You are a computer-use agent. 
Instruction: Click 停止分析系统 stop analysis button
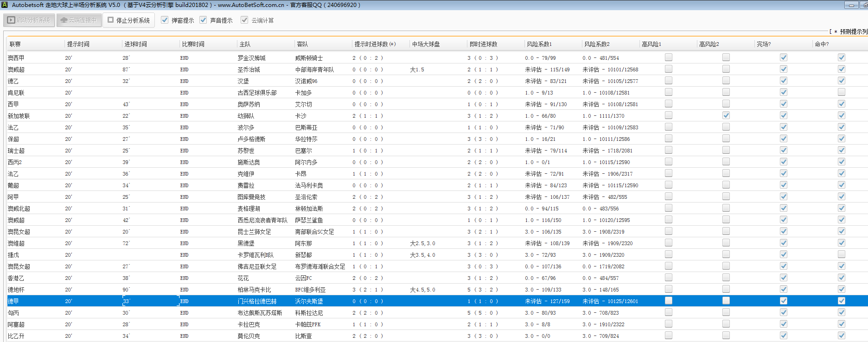128,20
